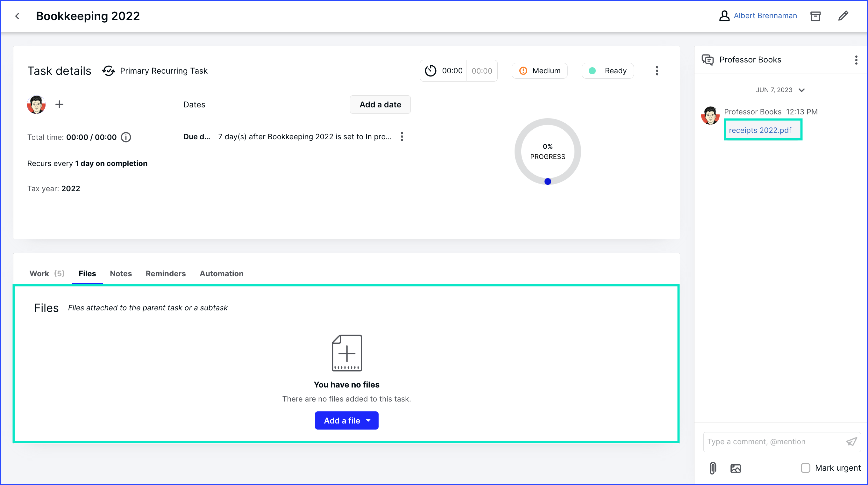Open the Add a file dropdown button
The width and height of the screenshot is (868, 485).
[x=346, y=421]
